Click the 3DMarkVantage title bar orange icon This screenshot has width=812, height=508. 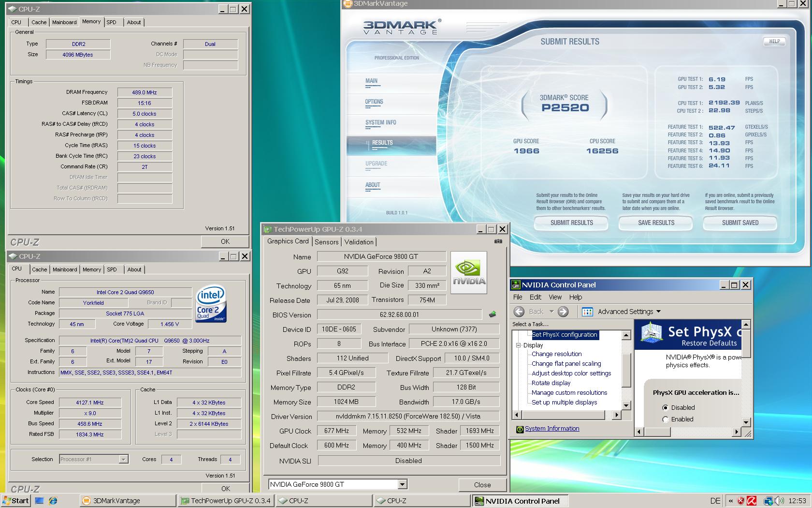click(x=348, y=4)
